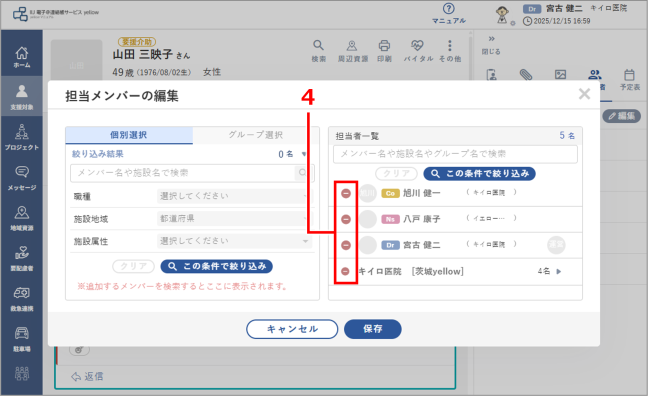648x396 pixels.
Task: Open 地域資源 in the sidebar
Action: click(x=21, y=219)
